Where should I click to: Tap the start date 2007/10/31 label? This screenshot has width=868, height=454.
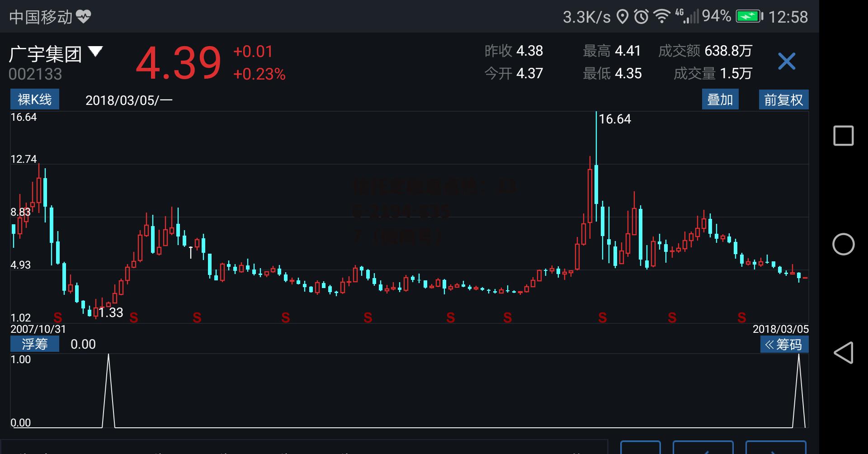tap(38, 329)
